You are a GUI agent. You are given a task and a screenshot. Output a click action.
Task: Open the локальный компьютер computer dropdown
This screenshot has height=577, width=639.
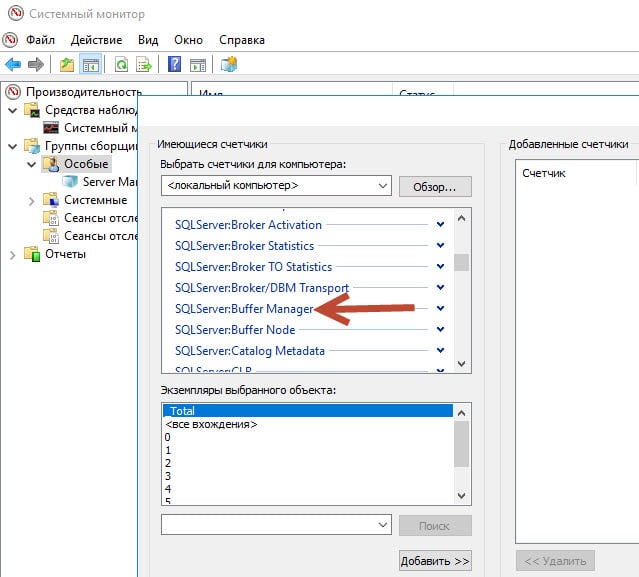(276, 186)
